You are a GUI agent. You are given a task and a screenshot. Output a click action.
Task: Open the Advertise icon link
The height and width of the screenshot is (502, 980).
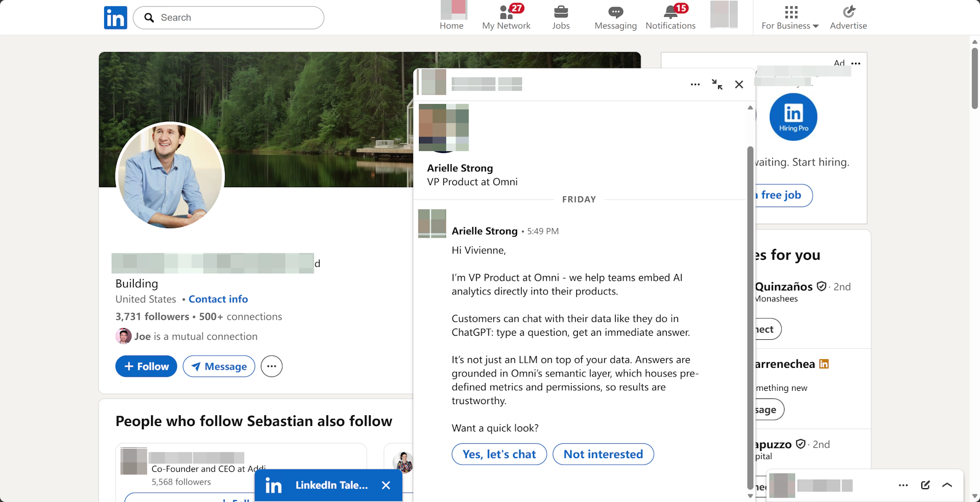[848, 18]
